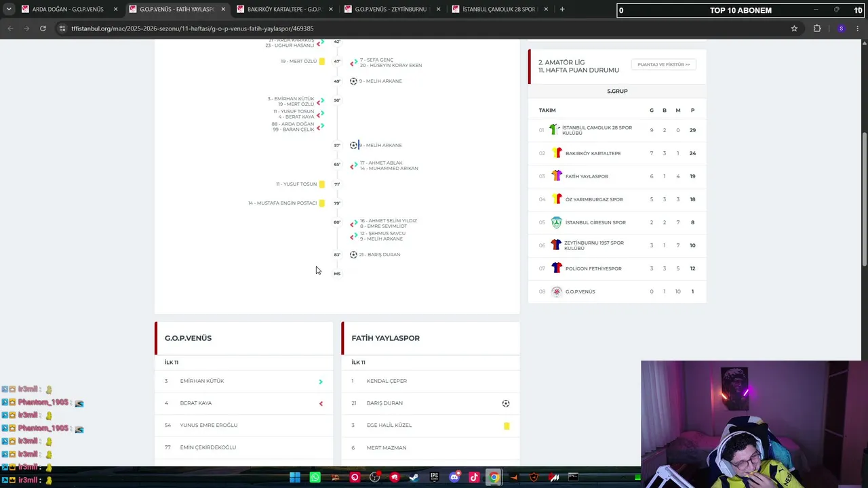868x488 pixels.
Task: Open Steam from the taskbar
Action: [x=414, y=477]
